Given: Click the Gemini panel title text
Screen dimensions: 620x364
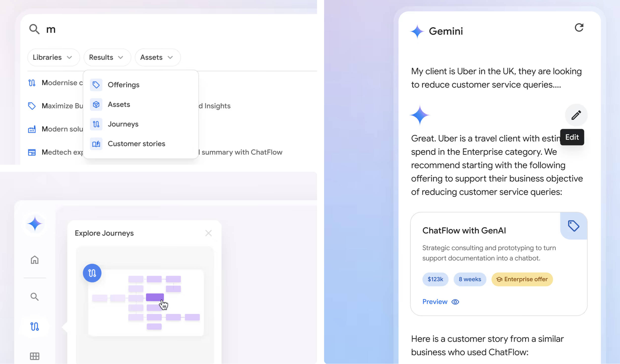Looking at the screenshot, I should tap(446, 31).
